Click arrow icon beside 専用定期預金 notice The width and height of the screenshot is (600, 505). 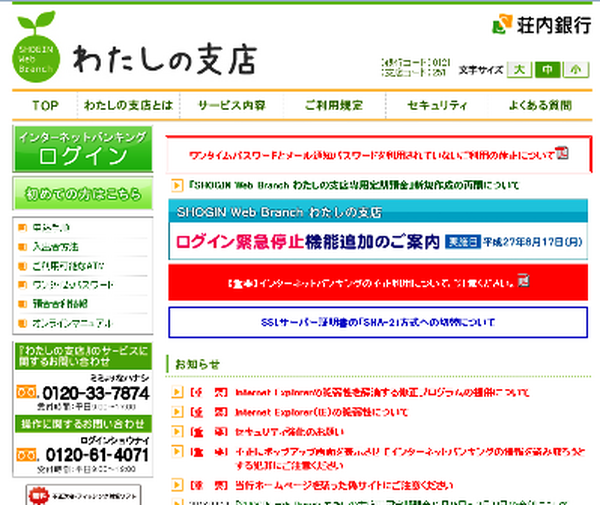[x=177, y=185]
